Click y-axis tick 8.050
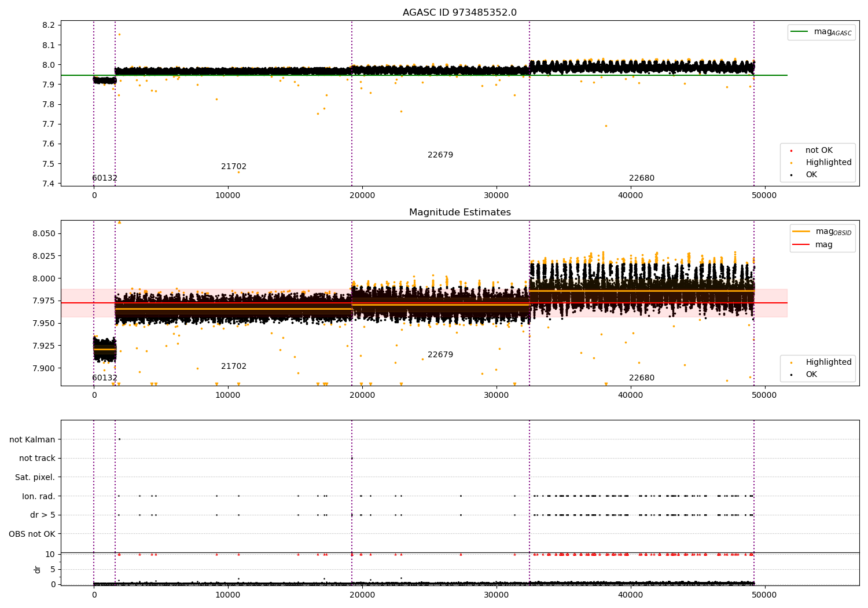This screenshot has width=868, height=608. tap(44, 234)
